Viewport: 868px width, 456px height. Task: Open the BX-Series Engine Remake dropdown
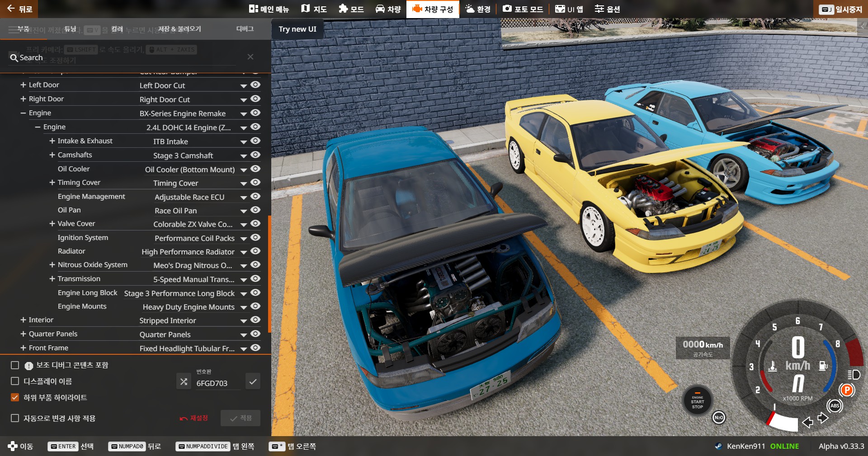pyautogui.click(x=193, y=113)
